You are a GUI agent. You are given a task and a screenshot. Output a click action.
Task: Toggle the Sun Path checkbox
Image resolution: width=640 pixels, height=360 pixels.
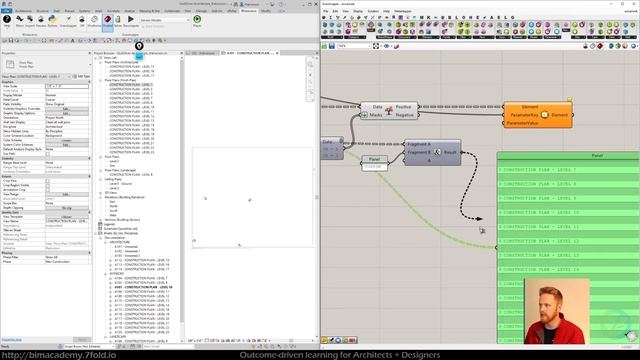[x=48, y=154]
